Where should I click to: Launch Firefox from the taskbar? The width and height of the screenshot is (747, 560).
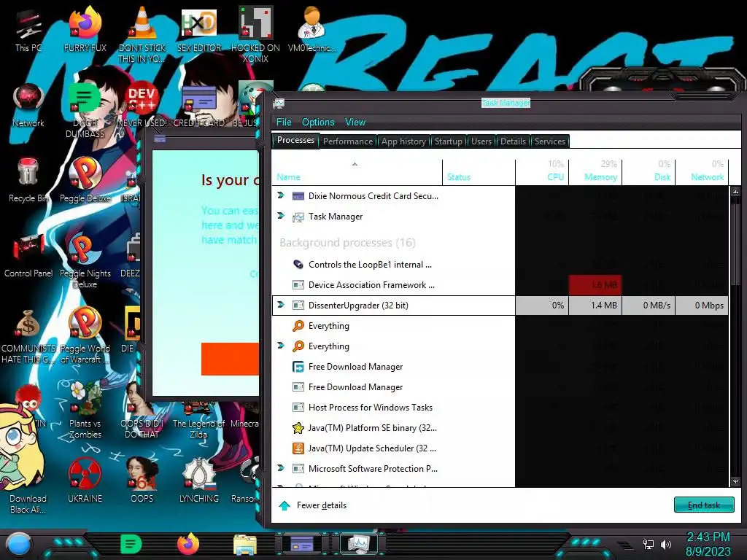[x=188, y=544]
